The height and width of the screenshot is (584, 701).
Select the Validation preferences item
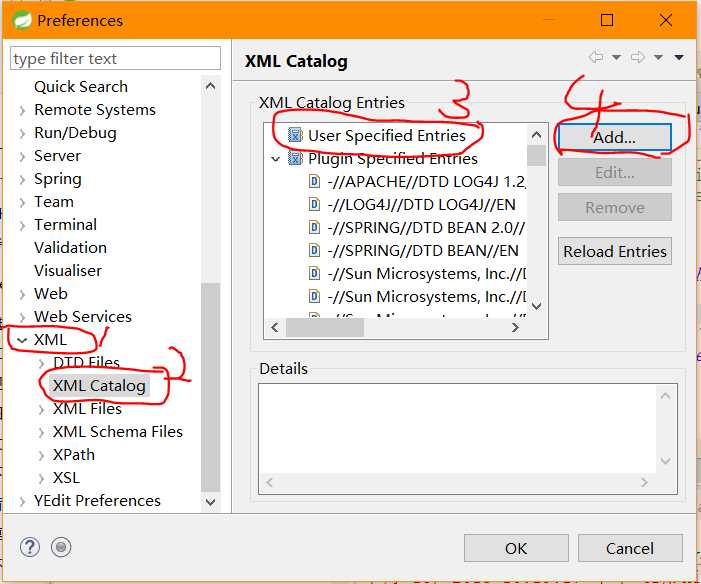(70, 247)
